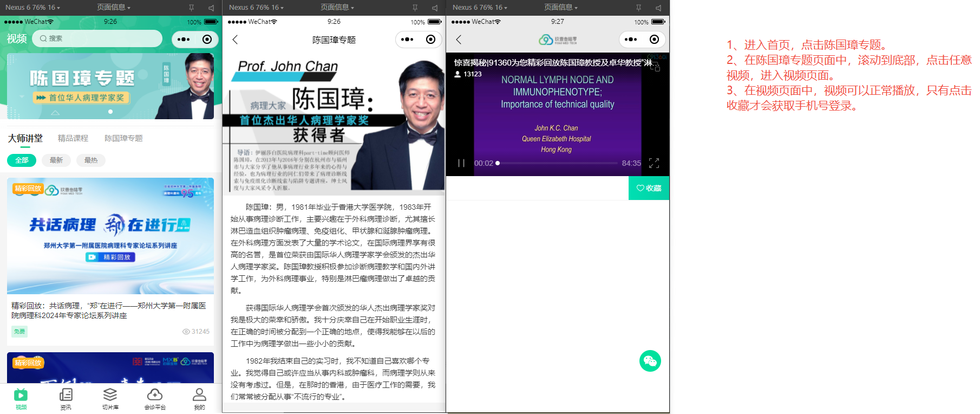Screen dimensions: 980x414
Task: Click the 搜索 search field
Action: [x=97, y=38]
